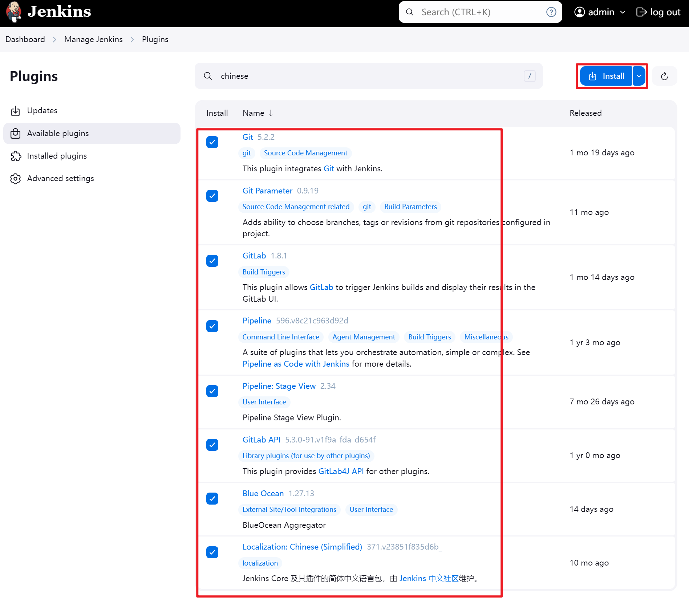Open the Manage Jenkins breadcrumb chevron
This screenshot has width=689, height=616.
132,39
